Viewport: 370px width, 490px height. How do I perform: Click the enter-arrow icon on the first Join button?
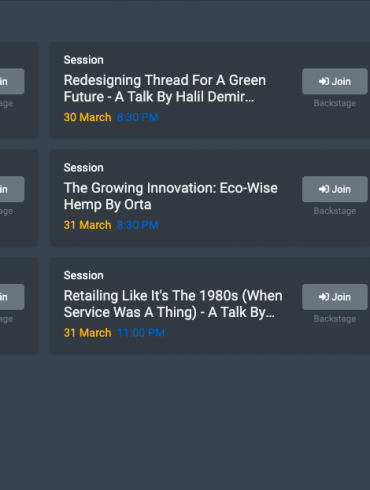(x=324, y=81)
